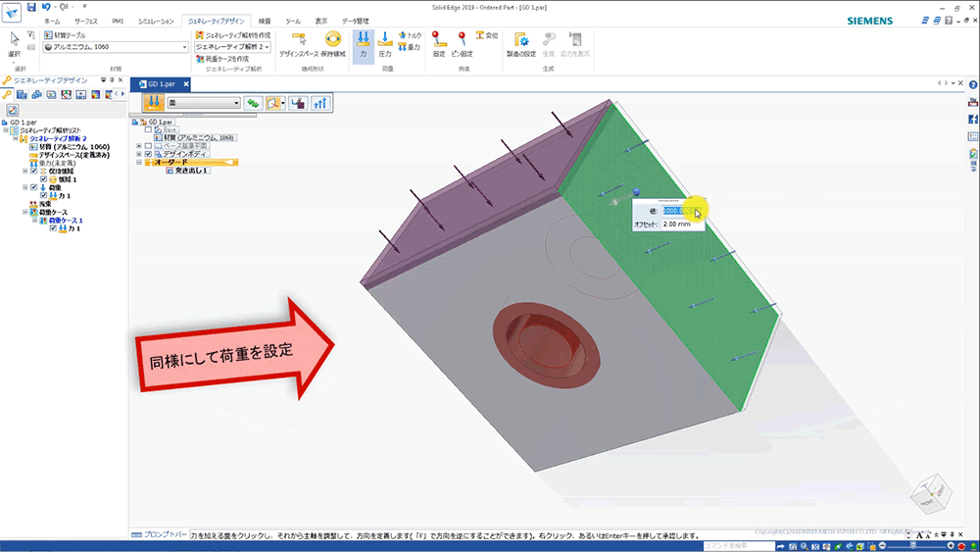Toggle the デザインボディ checkbox

(x=148, y=154)
